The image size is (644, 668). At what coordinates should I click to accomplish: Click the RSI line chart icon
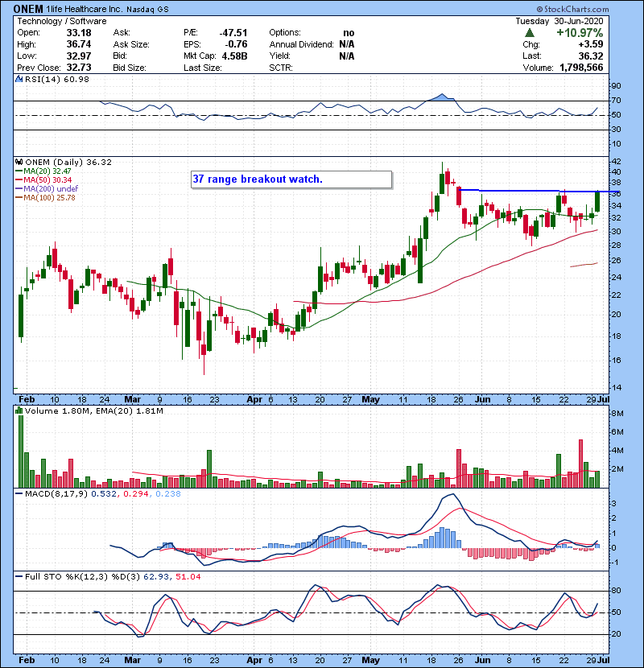coord(19,79)
